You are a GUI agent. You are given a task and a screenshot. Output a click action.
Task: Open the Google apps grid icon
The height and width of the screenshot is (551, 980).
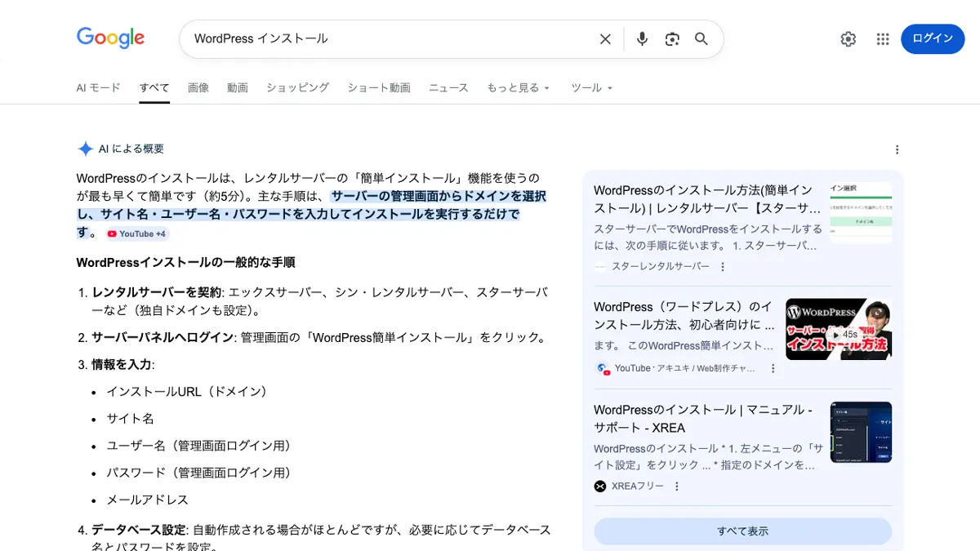[883, 39]
